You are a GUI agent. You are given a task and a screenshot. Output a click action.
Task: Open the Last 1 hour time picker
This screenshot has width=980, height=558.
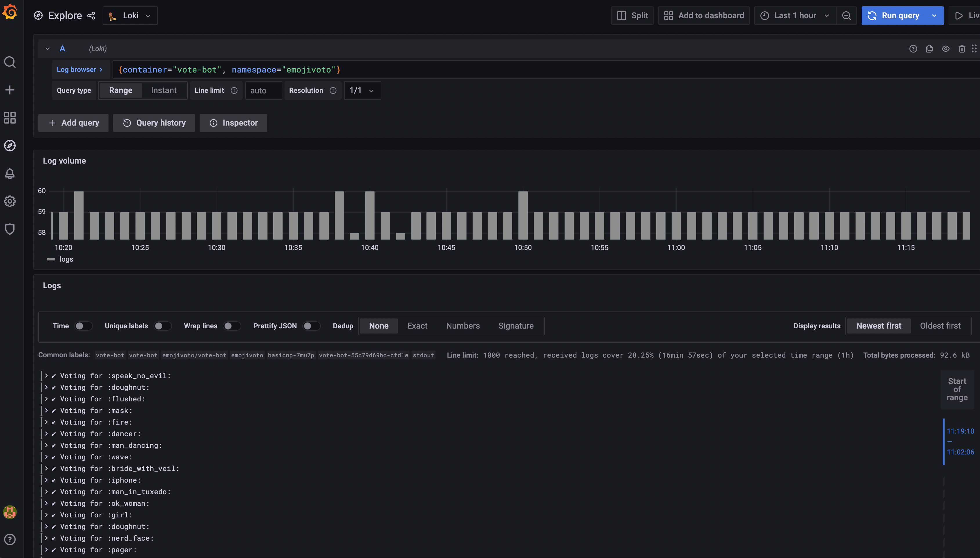pyautogui.click(x=795, y=16)
